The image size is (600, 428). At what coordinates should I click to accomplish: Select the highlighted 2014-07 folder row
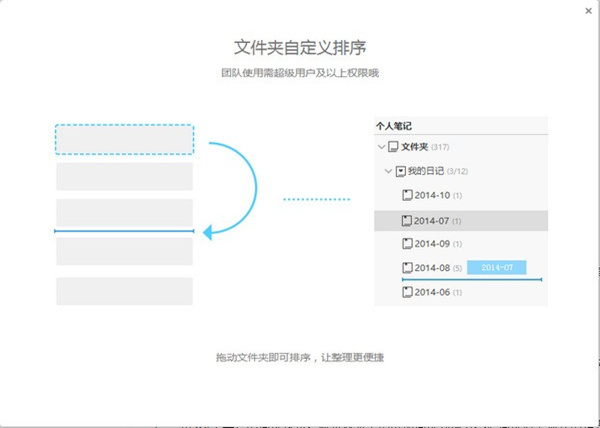pyautogui.click(x=460, y=220)
